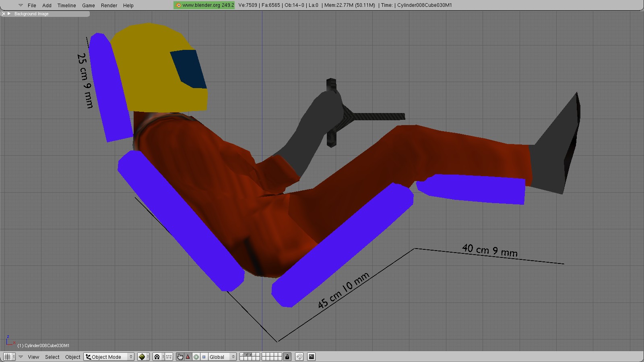This screenshot has height=362, width=644.
Task: Select the rotate manipulator ring icon
Action: (x=196, y=357)
